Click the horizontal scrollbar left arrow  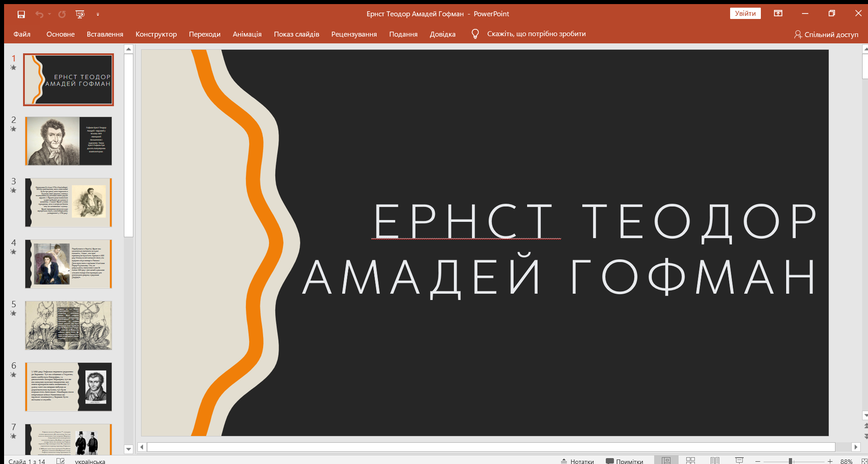click(x=142, y=447)
